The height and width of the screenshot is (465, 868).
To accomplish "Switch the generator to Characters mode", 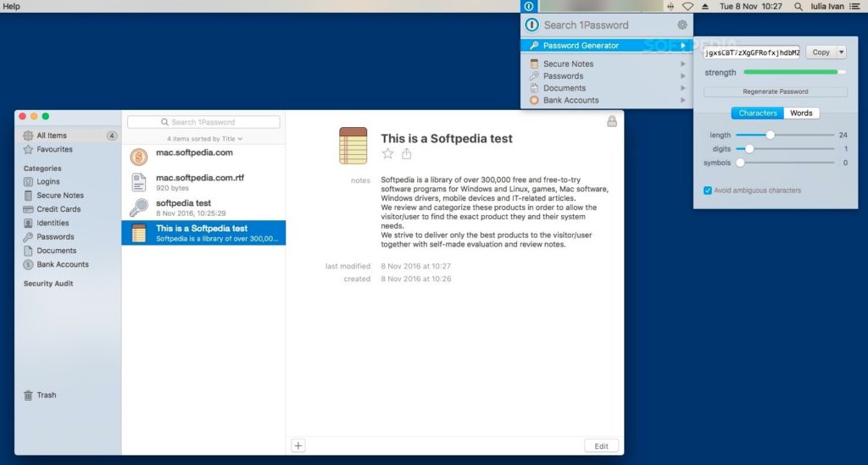I will click(757, 113).
